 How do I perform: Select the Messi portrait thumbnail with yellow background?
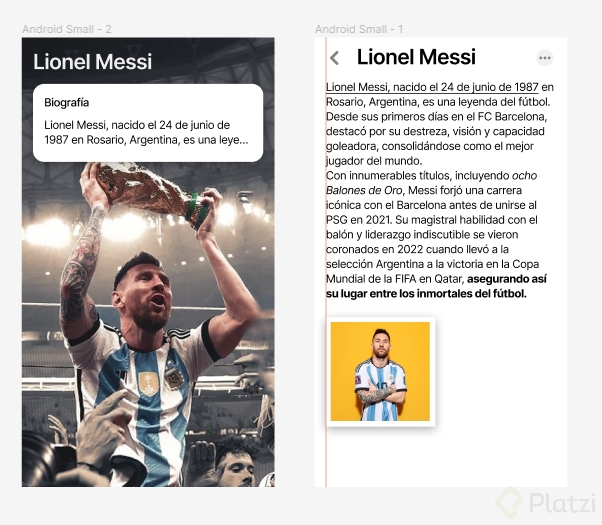click(x=380, y=371)
